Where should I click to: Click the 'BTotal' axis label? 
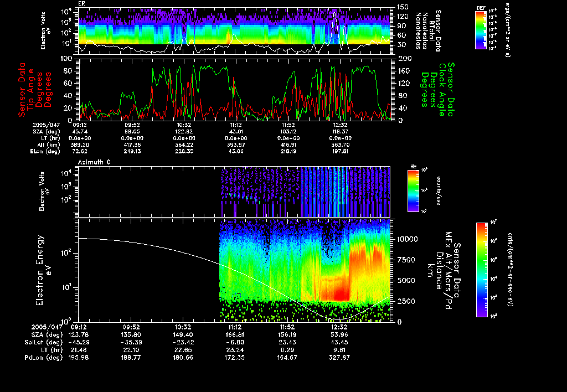[x=432, y=30]
